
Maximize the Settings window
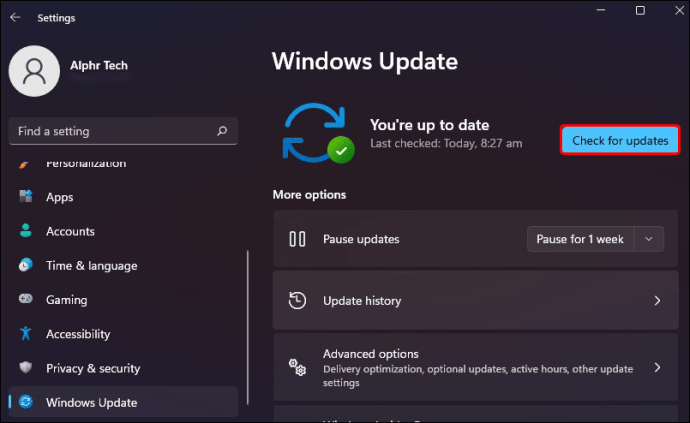pyautogui.click(x=640, y=10)
